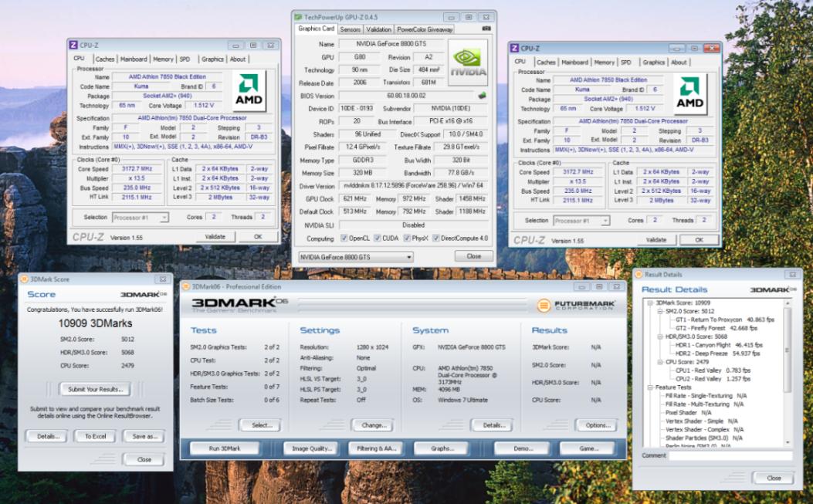Open Processor #1 dropdown in right CPU-Z
This screenshot has width=813, height=504.
(x=581, y=221)
